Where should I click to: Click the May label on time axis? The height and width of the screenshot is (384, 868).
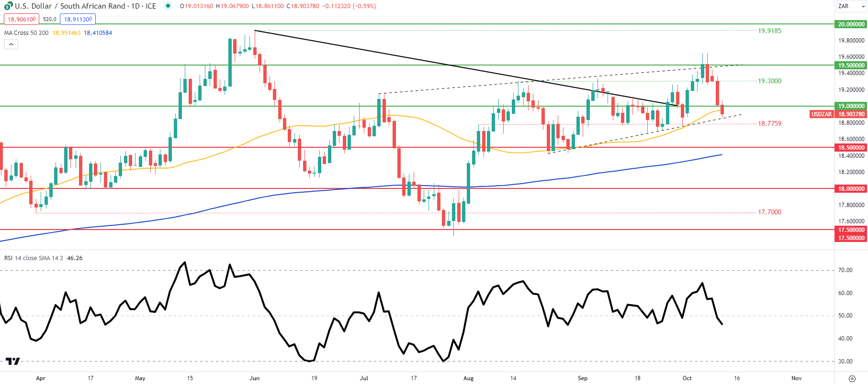pos(140,378)
